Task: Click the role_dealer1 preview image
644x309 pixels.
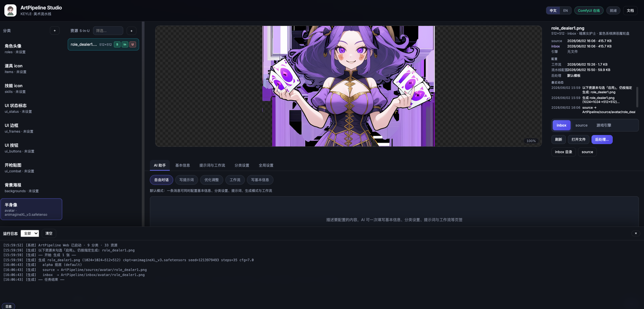Action: point(349,86)
